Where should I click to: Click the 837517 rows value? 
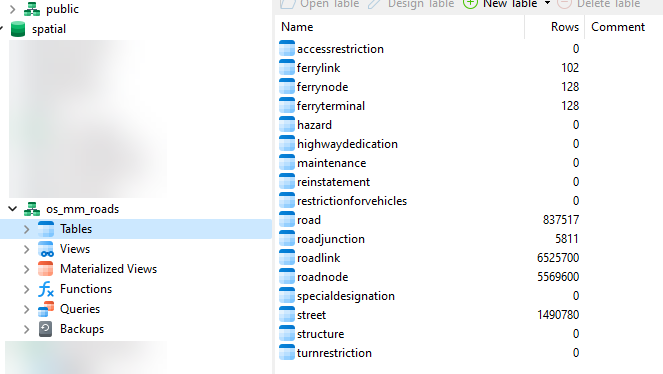click(561, 220)
